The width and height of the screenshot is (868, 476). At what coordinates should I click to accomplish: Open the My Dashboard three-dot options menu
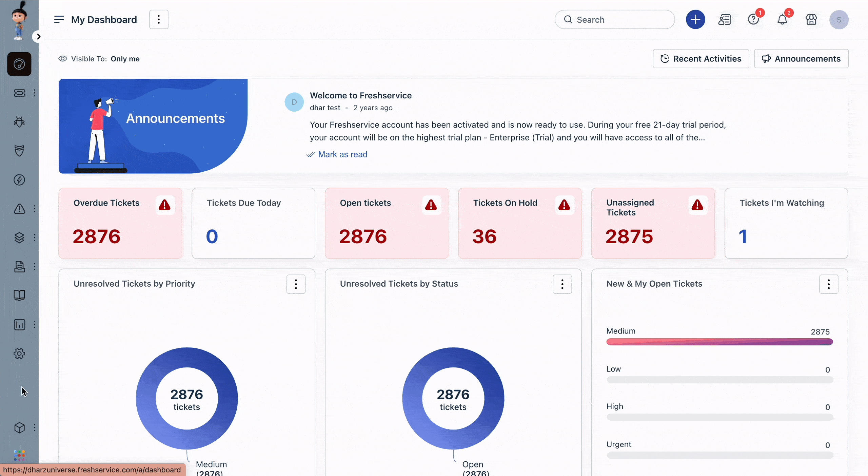coord(159,20)
